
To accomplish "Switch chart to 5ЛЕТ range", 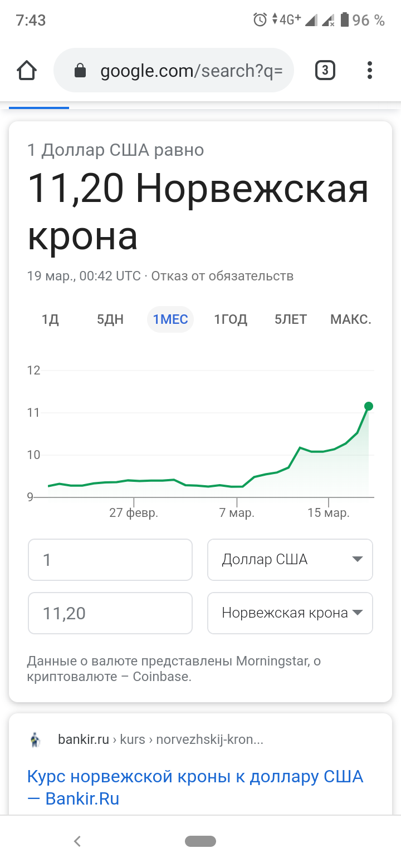I will click(291, 319).
